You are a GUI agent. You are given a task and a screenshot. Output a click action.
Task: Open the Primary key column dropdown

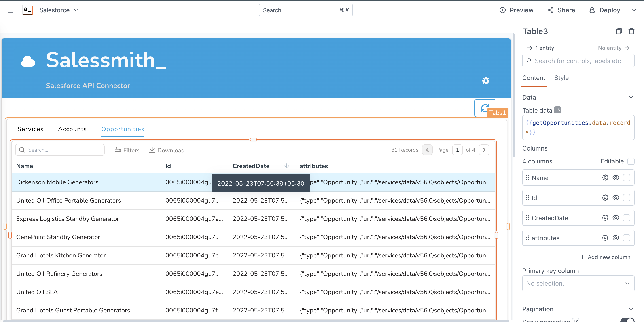pos(578,283)
